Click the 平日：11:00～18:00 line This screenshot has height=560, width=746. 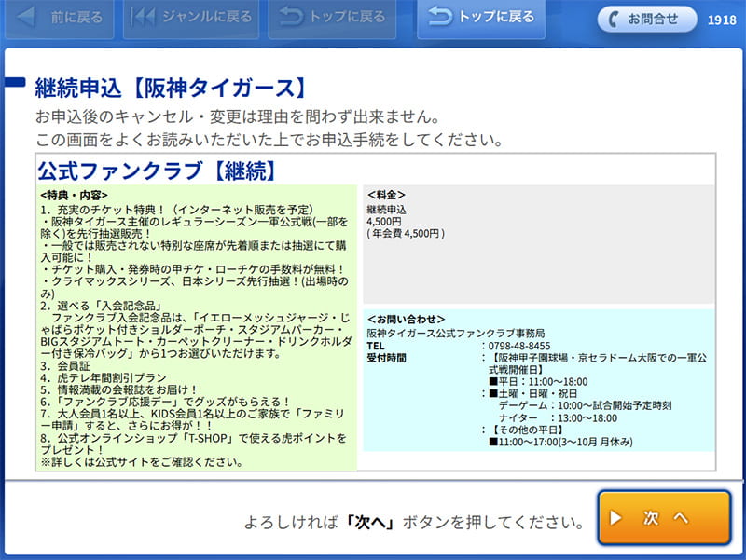click(539, 382)
